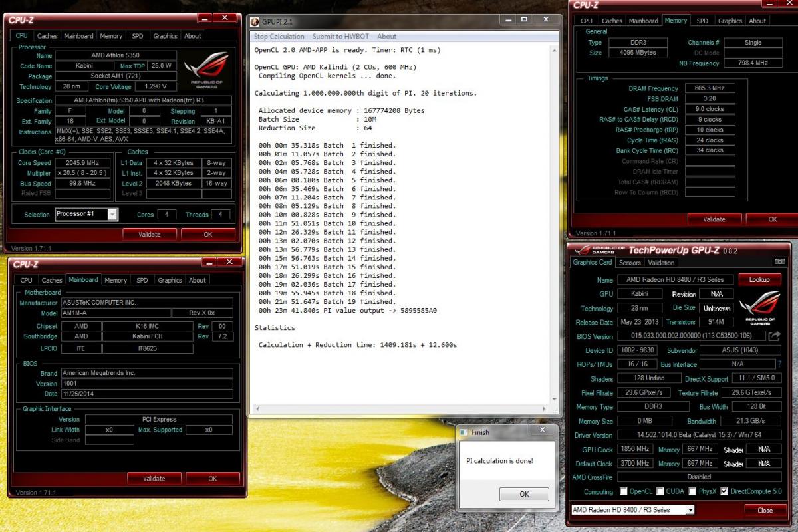Click the '1850 MHz' GPU Clock field
798x532 pixels.
636,449
